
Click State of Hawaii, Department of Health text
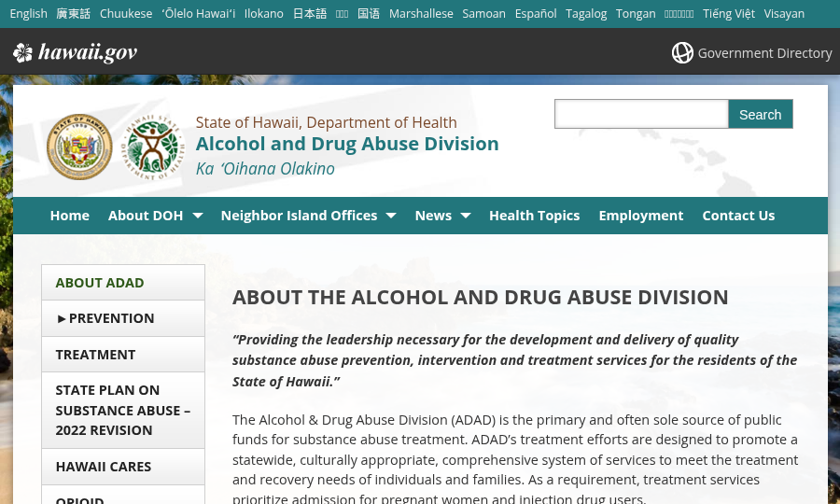point(327,122)
